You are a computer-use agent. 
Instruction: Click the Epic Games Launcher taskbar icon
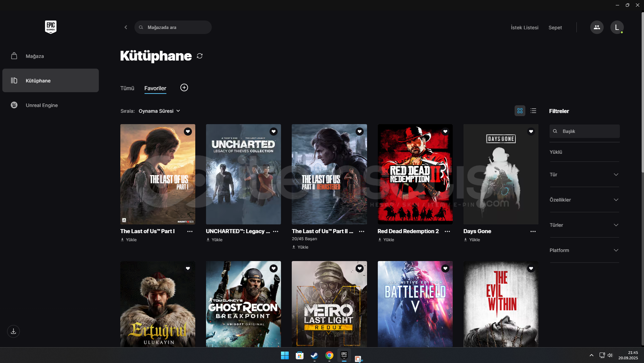pos(344,355)
